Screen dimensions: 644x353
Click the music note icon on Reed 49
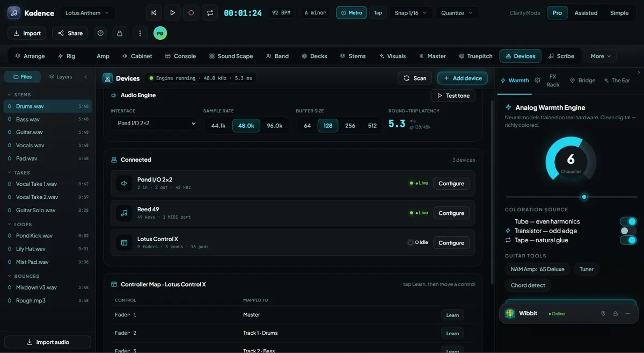click(124, 213)
